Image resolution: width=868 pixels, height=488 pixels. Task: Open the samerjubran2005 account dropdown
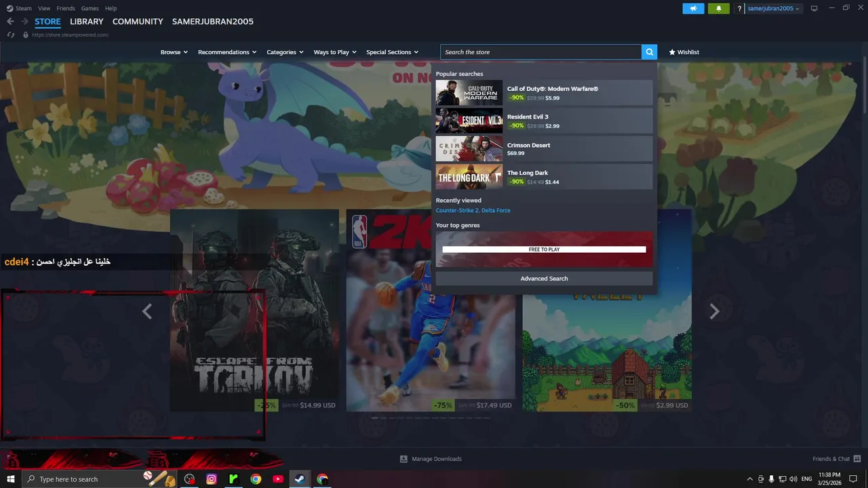tap(773, 8)
